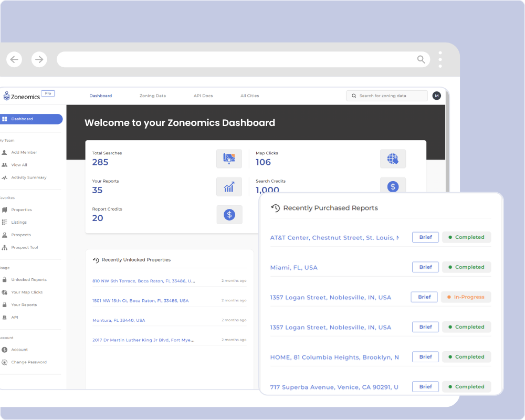Open the Miami, FL, USA report
The width and height of the screenshot is (525, 420).
293,268
